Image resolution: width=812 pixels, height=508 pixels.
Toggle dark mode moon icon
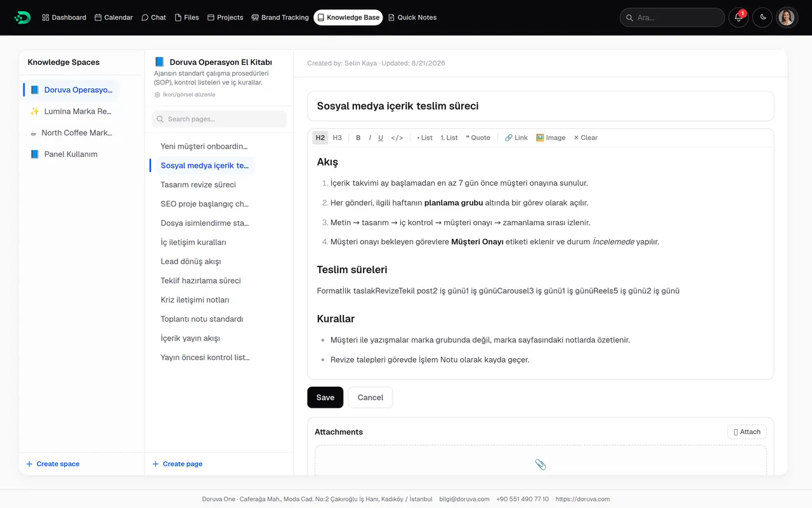point(763,17)
